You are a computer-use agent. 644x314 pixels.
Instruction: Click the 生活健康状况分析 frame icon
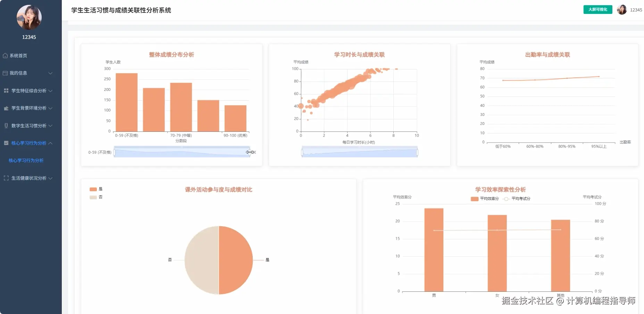(6, 178)
